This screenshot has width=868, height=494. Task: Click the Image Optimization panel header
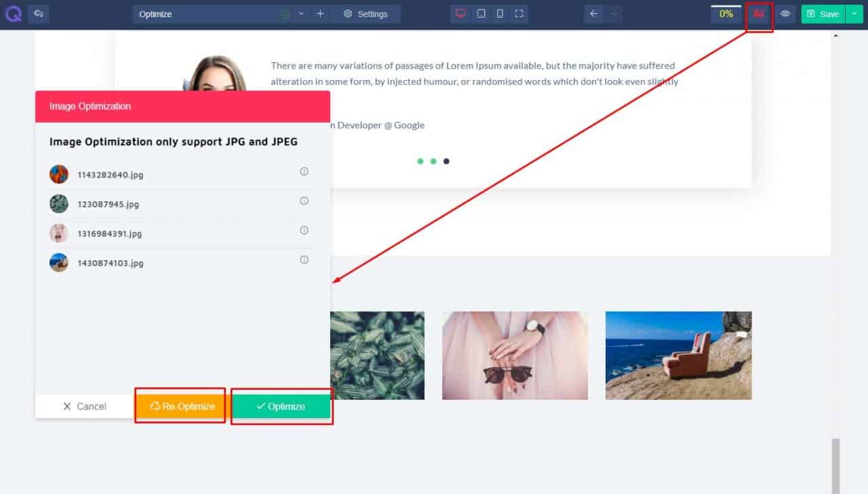182,106
